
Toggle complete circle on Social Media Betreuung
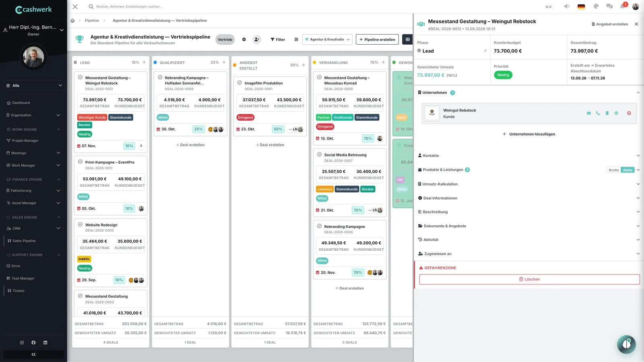point(319,154)
